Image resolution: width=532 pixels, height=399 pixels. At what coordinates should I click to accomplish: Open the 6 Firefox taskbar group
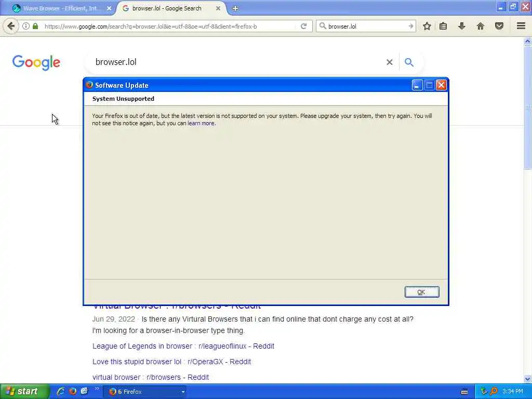pyautogui.click(x=145, y=392)
